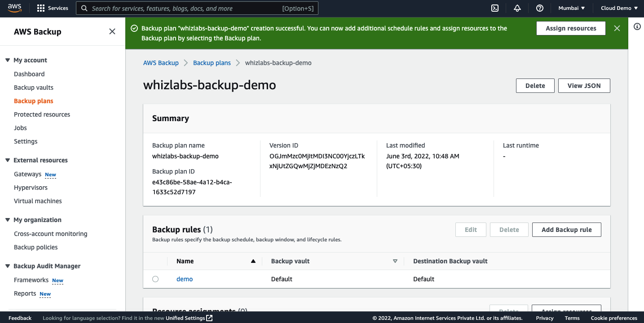
Task: Click the New badge beside Reports
Action: [x=45, y=294]
